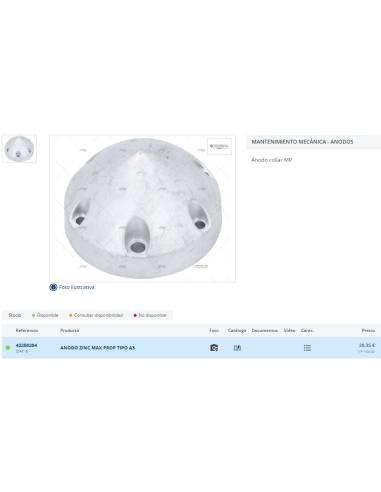Click the Referencia column header

pyautogui.click(x=27, y=330)
